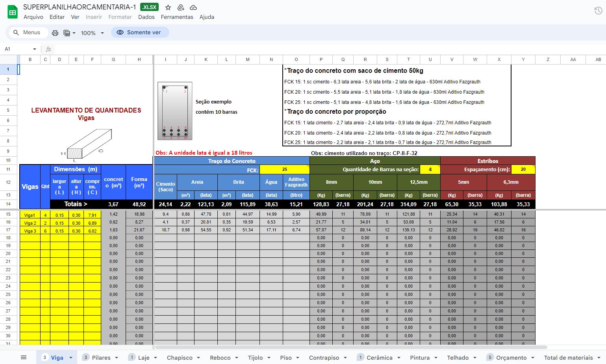606x364 pixels.
Task: Open the filter views icon
Action: tap(69, 33)
